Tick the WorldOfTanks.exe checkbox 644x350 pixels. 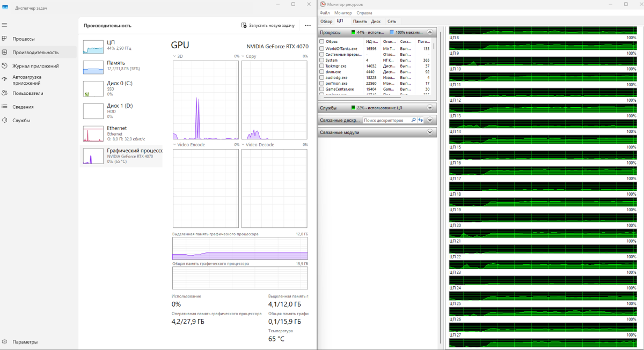[322, 49]
